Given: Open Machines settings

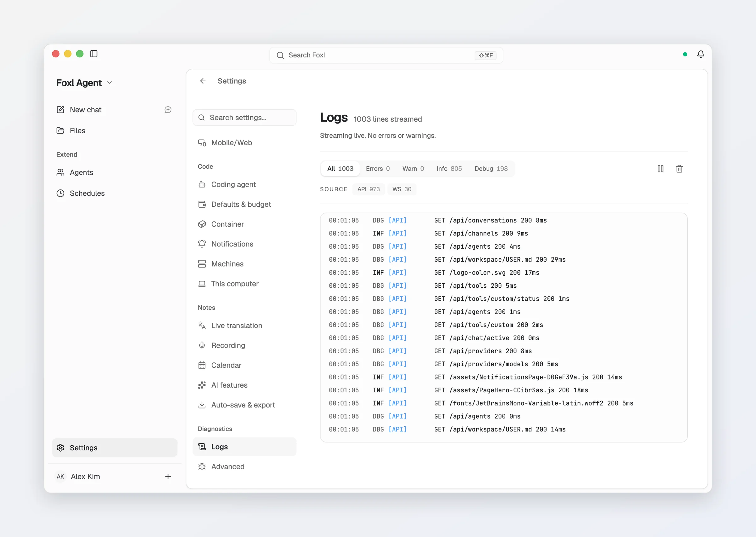Looking at the screenshot, I should [x=244, y=264].
